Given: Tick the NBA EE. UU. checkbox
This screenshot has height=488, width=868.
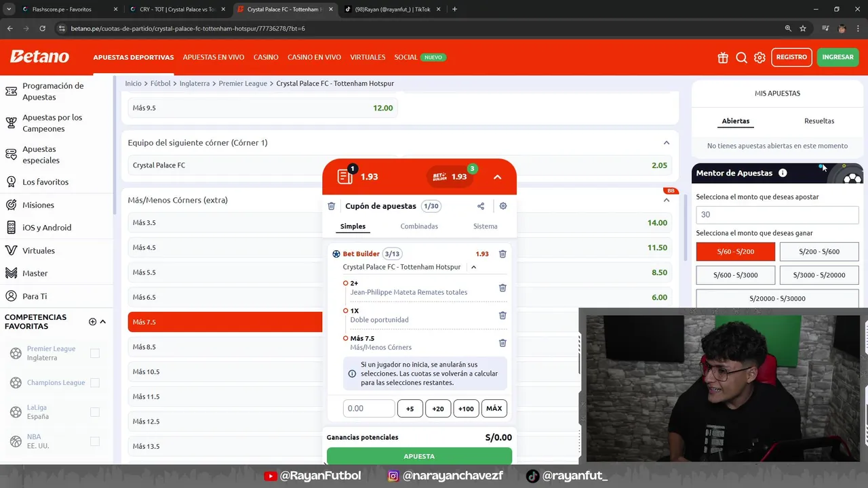Looking at the screenshot, I should [95, 441].
